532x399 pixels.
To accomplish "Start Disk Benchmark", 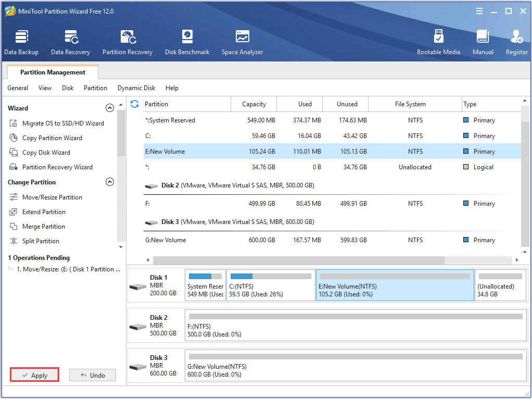I will 187,42.
